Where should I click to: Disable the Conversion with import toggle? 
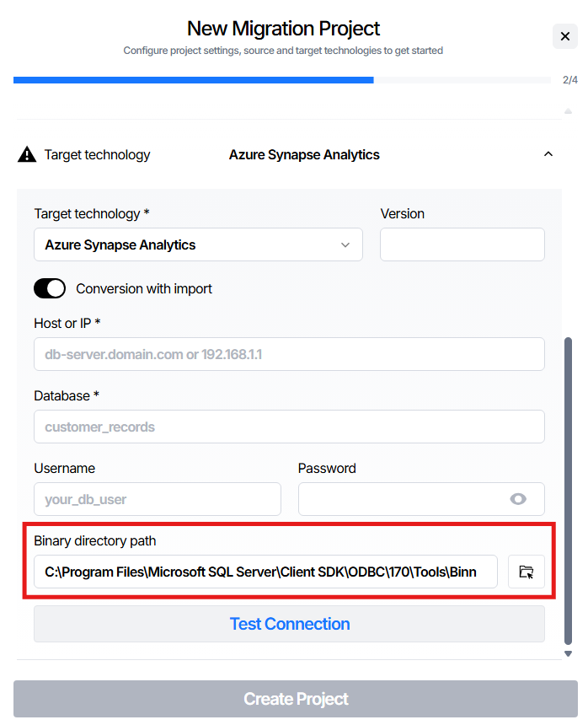[50, 289]
